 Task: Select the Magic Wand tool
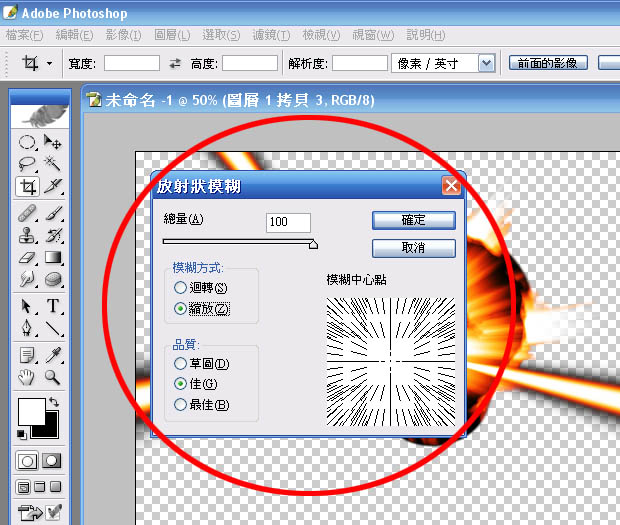point(53,164)
